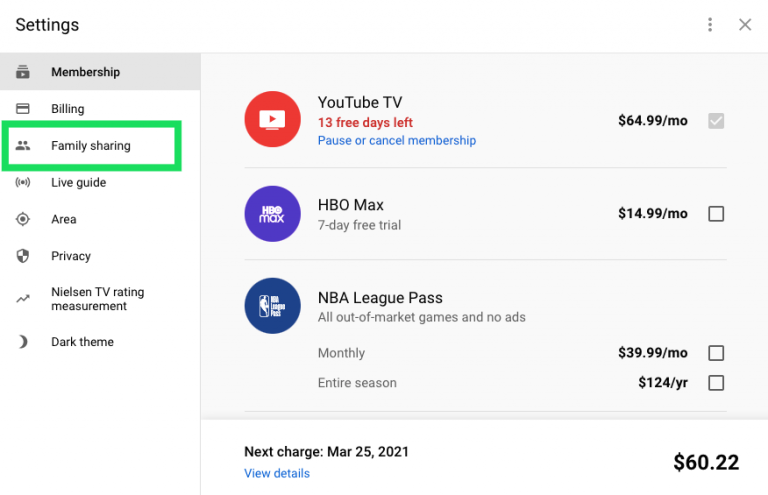Click the Nielsen trending chart icon
Screen dimensions: 768x495
click(x=23, y=299)
